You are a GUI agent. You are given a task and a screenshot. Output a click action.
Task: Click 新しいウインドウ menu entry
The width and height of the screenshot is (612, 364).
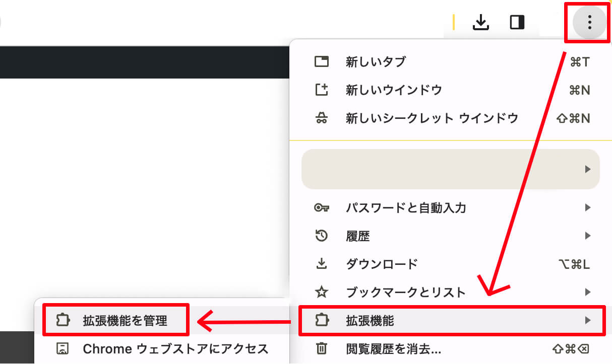tap(394, 90)
